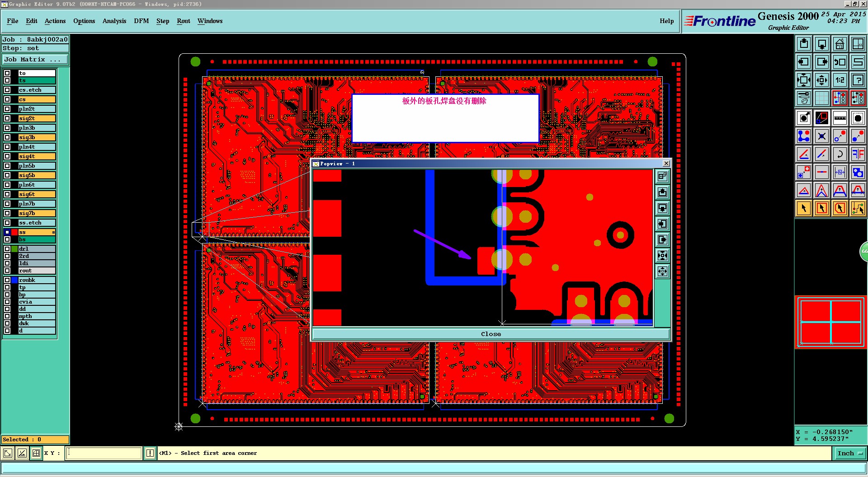Select the dimension spacing tool icon
Viewport: 868px width, 477px height.
pyautogui.click(x=840, y=172)
